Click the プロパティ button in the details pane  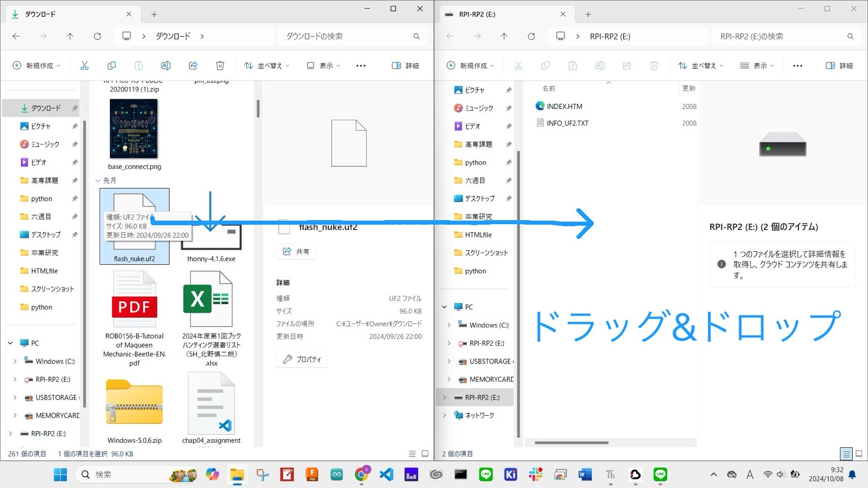[302, 359]
